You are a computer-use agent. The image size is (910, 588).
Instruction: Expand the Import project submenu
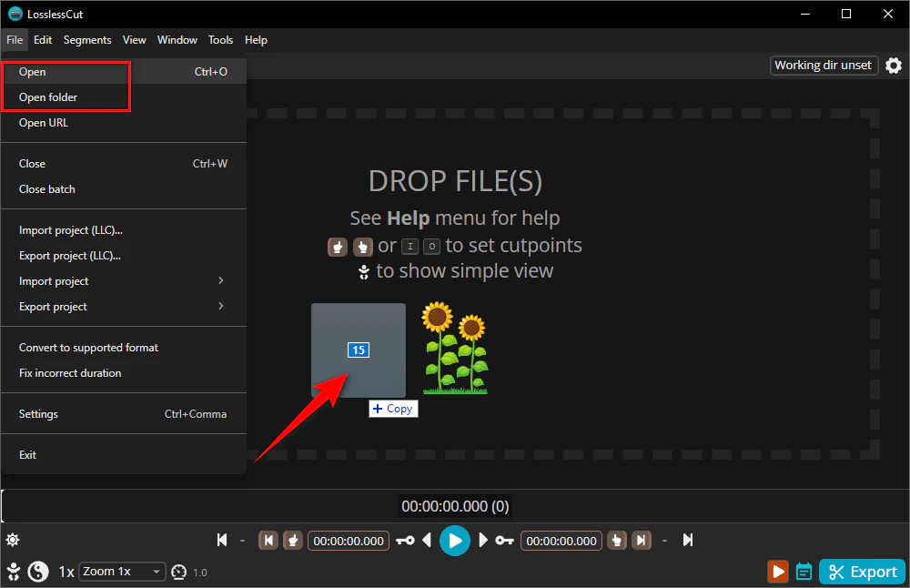click(124, 281)
